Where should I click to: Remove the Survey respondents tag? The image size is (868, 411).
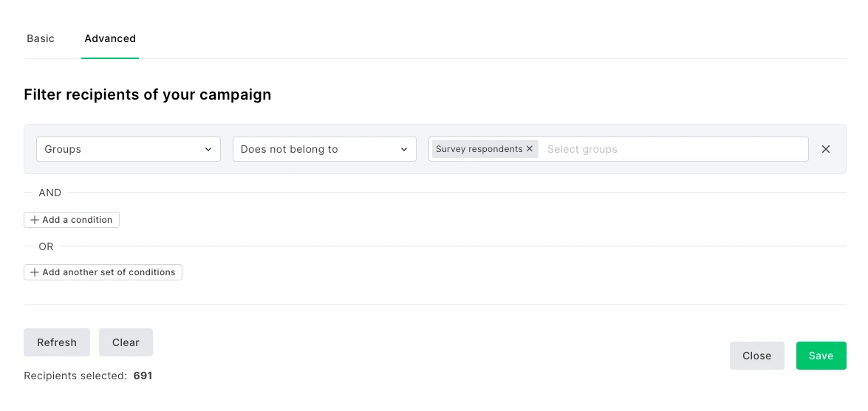point(530,149)
